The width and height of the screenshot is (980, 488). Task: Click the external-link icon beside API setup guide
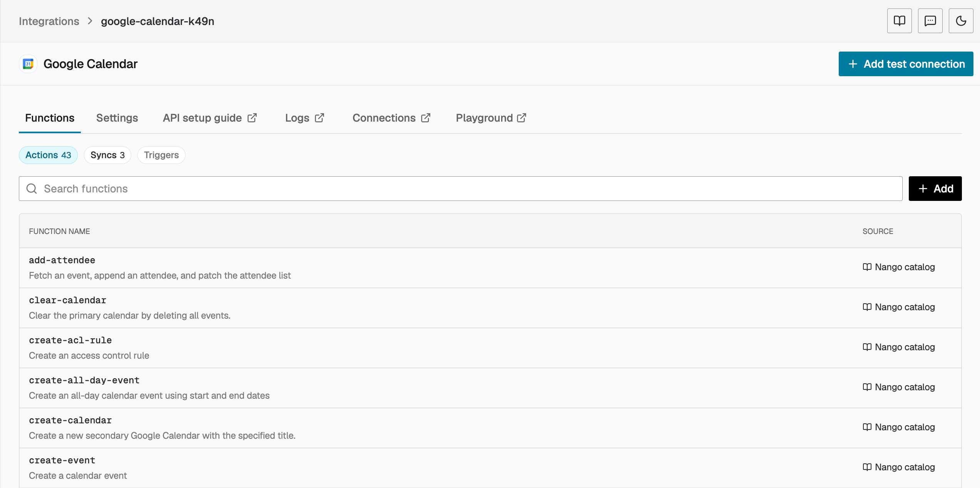point(252,118)
